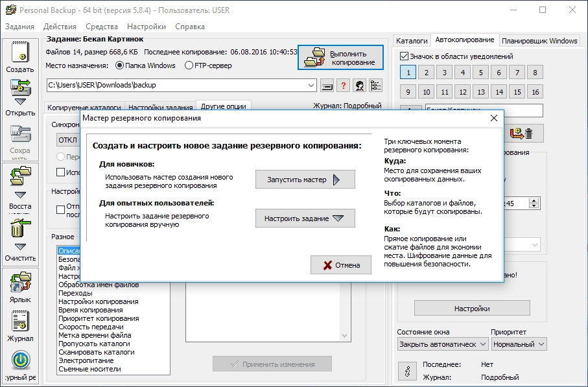The image size is (588, 387).
Task: Select Метка времени файла list item
Action: (x=95, y=335)
